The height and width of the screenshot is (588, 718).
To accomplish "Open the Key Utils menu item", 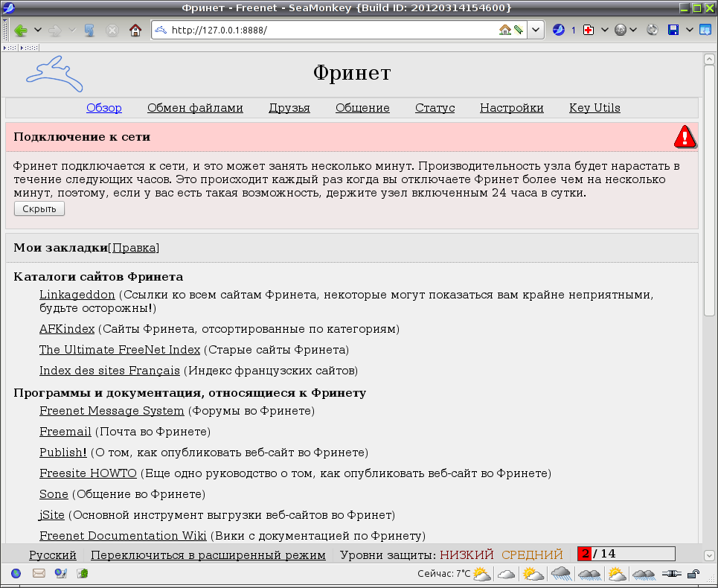I will [x=594, y=108].
